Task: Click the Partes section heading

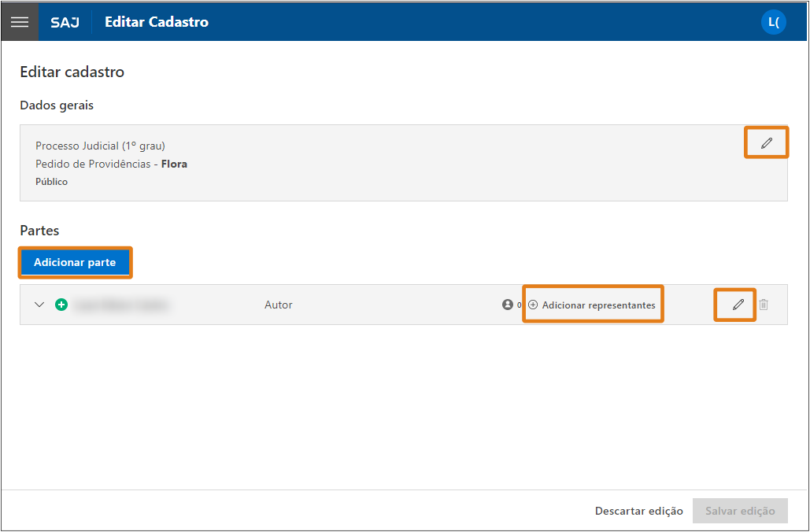Action: click(39, 231)
